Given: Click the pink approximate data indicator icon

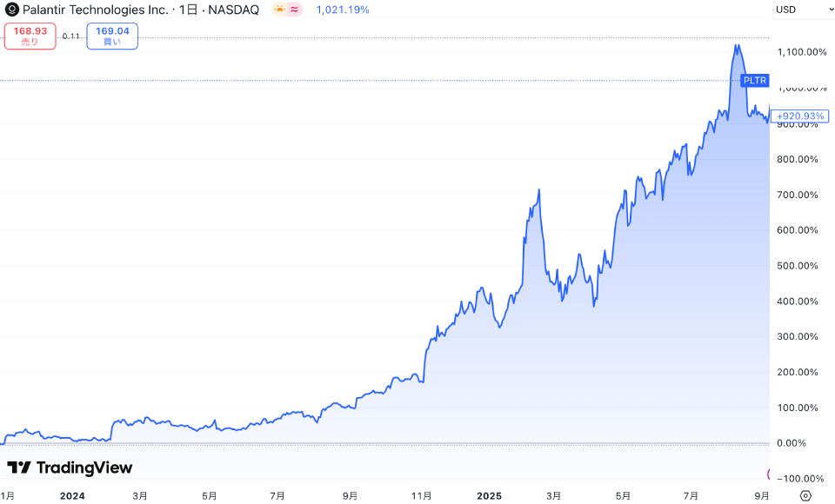Looking at the screenshot, I should tap(296, 10).
